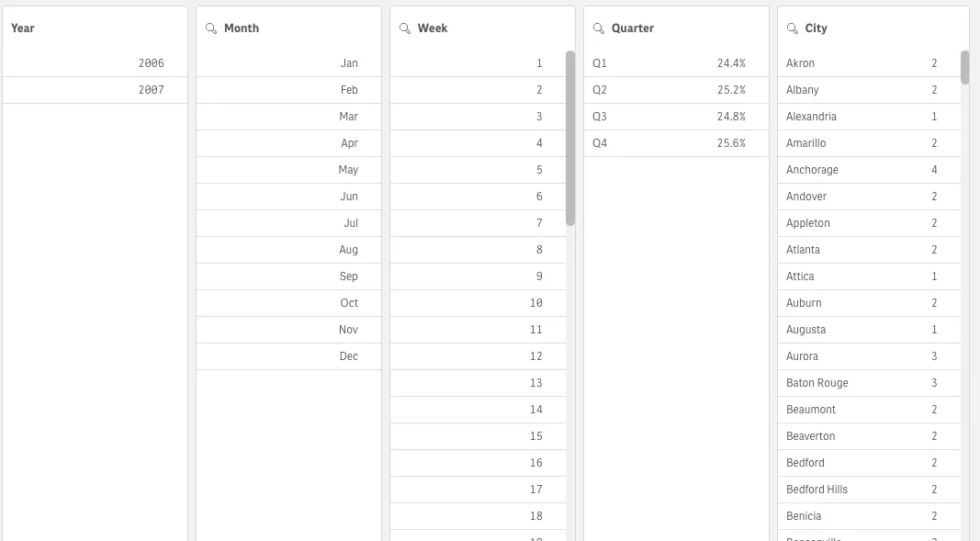The height and width of the screenshot is (541, 980).
Task: Open search in the Month filter pane
Action: 210,28
